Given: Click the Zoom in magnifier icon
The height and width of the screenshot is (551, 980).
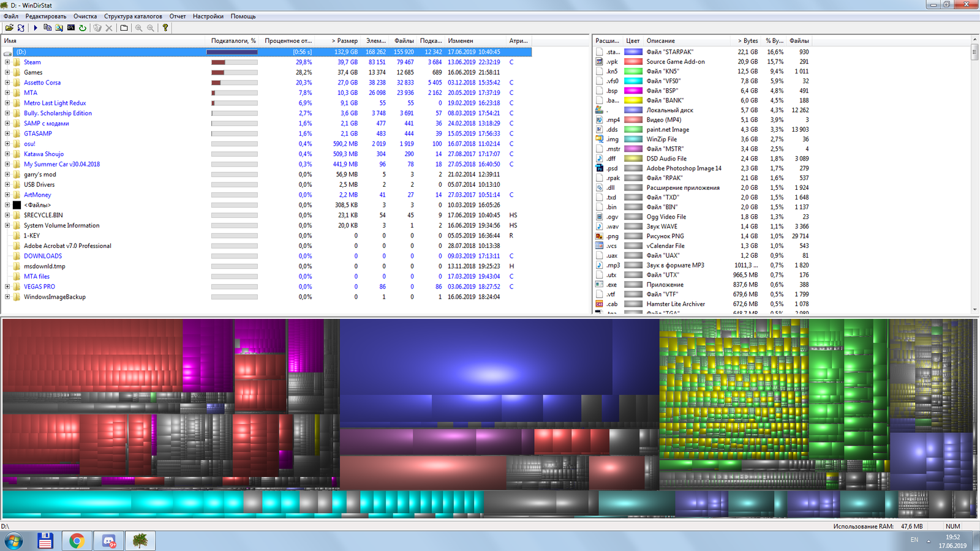Looking at the screenshot, I should tap(138, 28).
